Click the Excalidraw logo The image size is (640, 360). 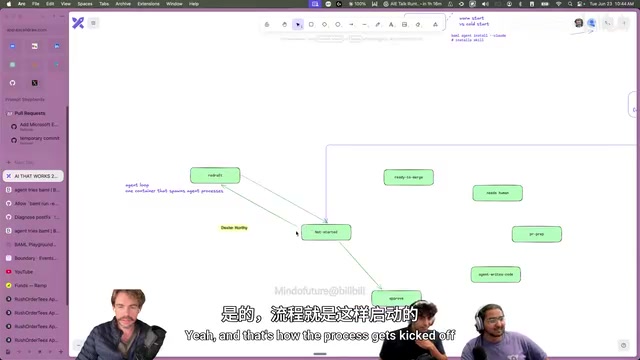click(x=78, y=23)
